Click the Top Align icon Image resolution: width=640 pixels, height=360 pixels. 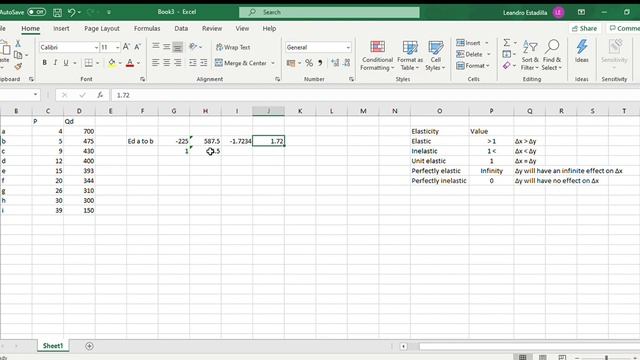coord(156,47)
